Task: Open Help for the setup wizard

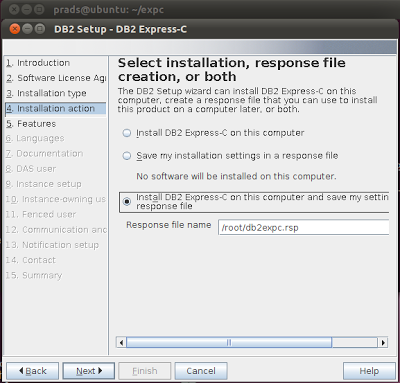Action: pos(369,371)
